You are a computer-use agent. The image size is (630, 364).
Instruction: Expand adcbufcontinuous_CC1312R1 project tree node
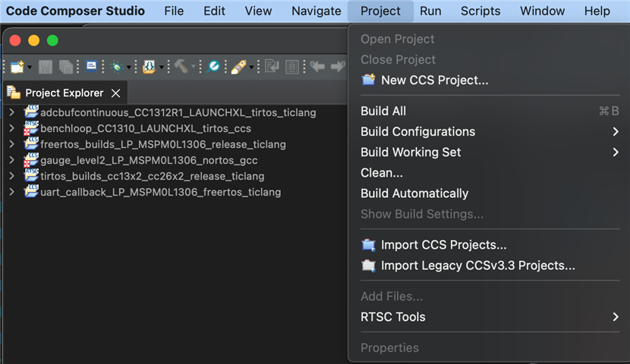coord(12,112)
